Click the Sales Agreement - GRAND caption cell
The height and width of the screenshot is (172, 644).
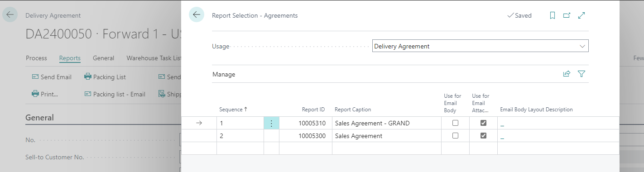[x=387, y=123]
